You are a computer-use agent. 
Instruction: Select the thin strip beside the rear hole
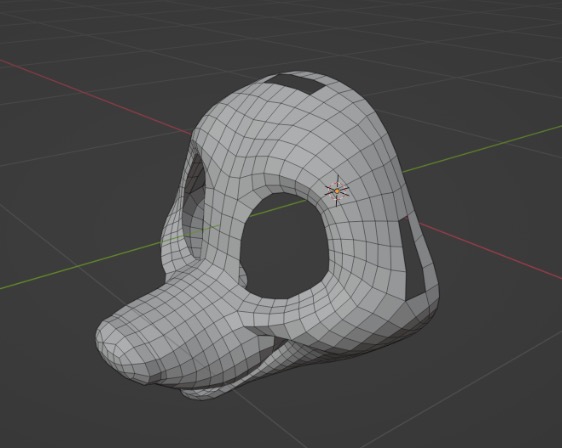428,258
